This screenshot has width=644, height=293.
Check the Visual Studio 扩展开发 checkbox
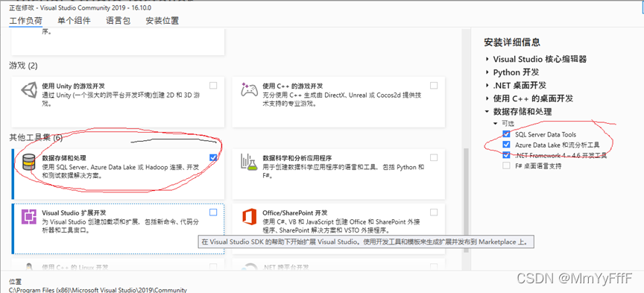(213, 212)
